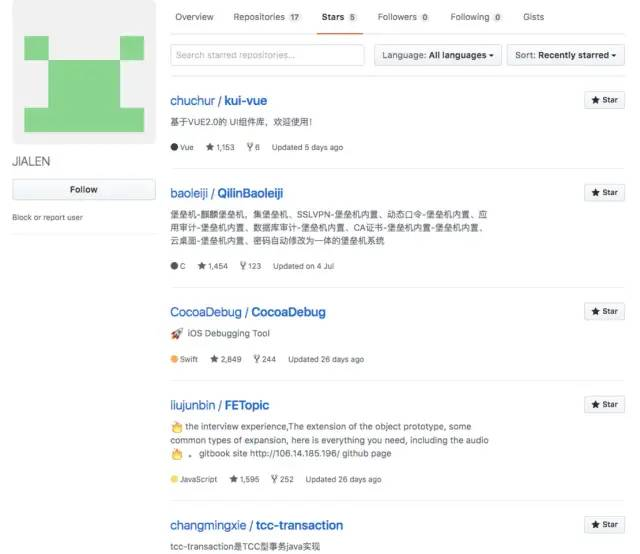Image resolution: width=640 pixels, height=554 pixels.
Task: Click star count 1,454 on QilinBaoleiji
Action: point(213,266)
